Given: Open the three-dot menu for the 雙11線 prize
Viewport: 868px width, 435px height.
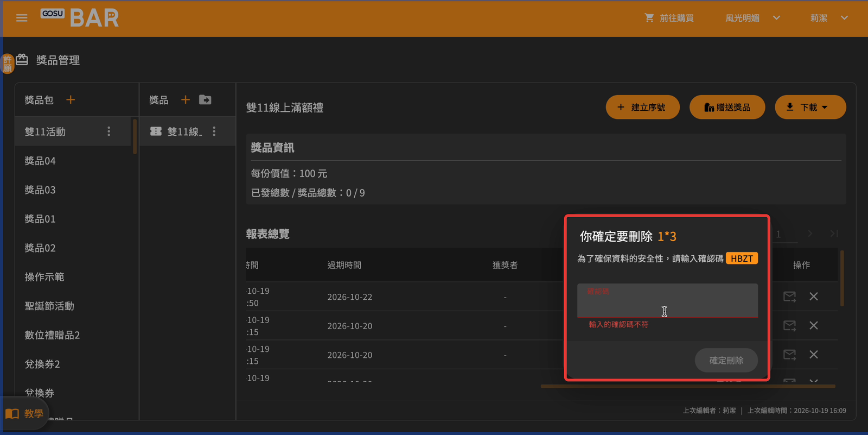Looking at the screenshot, I should 214,131.
